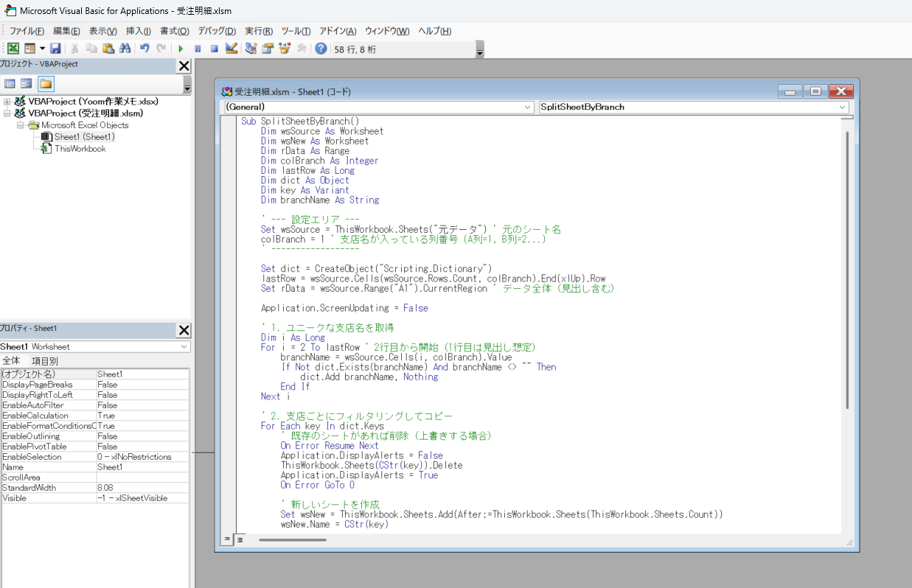Click the View Microsoft Excel icon
The height and width of the screenshot is (588, 912).
pos(13,49)
